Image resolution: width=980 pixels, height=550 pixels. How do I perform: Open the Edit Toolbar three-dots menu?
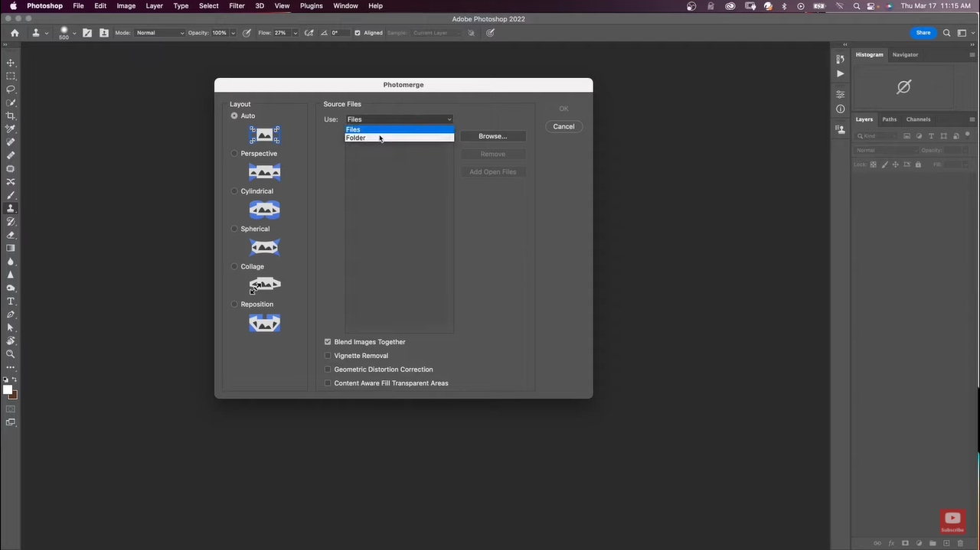tap(11, 367)
